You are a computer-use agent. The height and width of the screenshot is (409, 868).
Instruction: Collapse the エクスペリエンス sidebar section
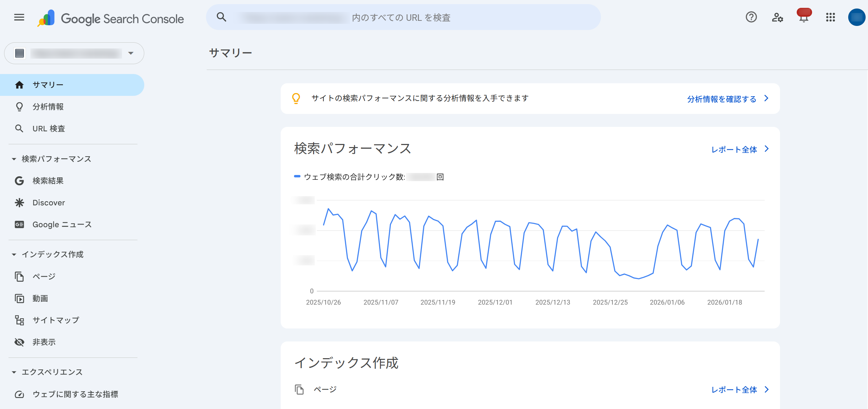click(x=14, y=372)
